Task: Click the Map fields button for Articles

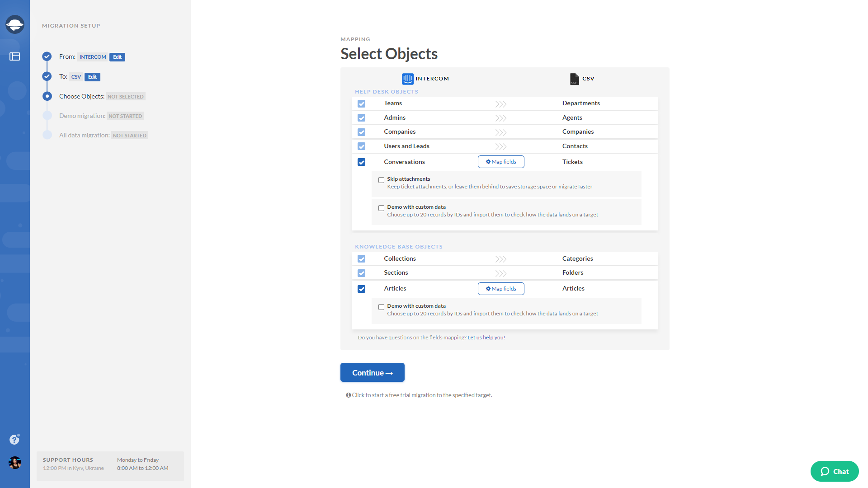Action: tap(501, 288)
